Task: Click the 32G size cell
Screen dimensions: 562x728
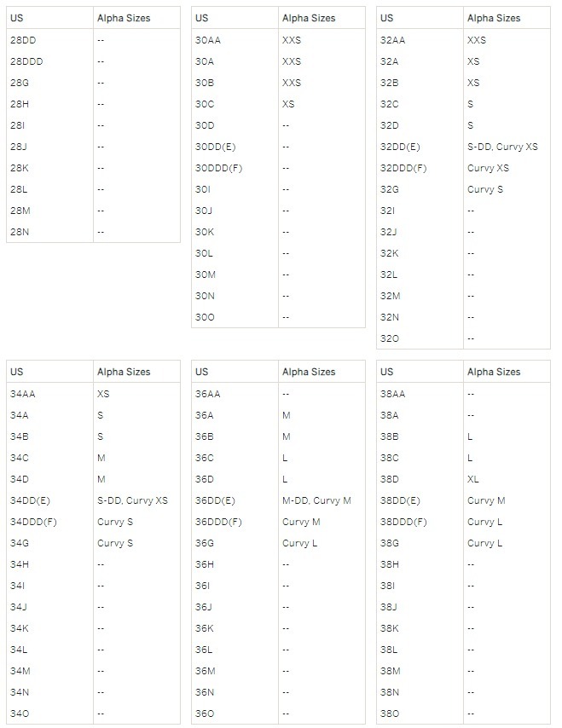Action: tap(390, 189)
